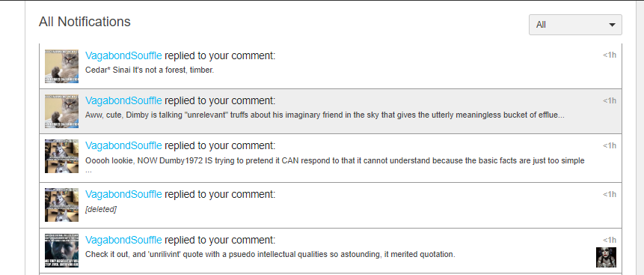The width and height of the screenshot is (644, 275).
Task: Open the husky avatar on the Dumby1972 notification
Action: (61, 156)
